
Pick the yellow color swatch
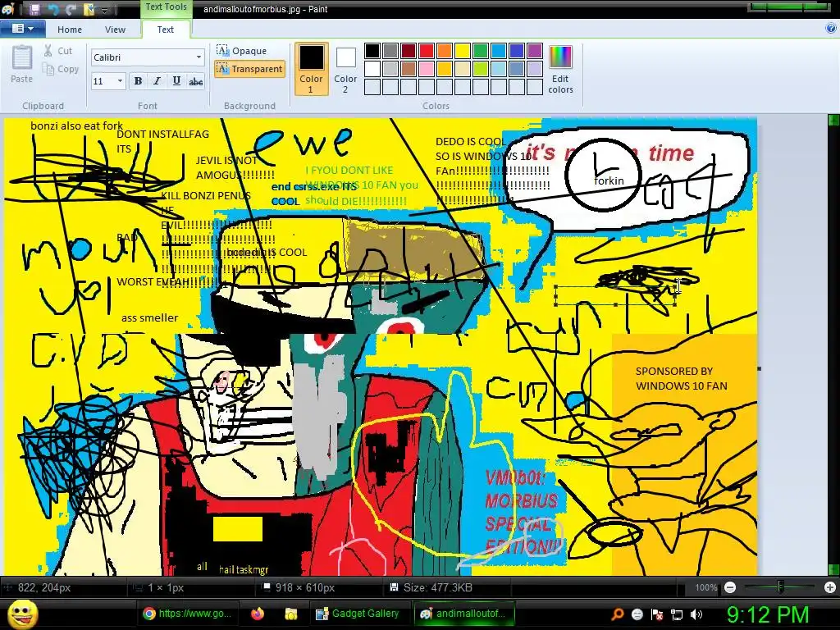[463, 51]
